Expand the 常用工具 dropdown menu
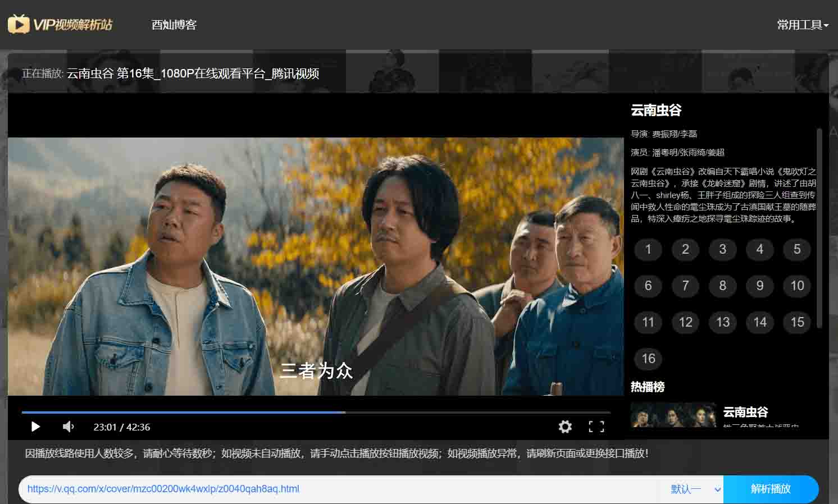The image size is (838, 504). [803, 25]
